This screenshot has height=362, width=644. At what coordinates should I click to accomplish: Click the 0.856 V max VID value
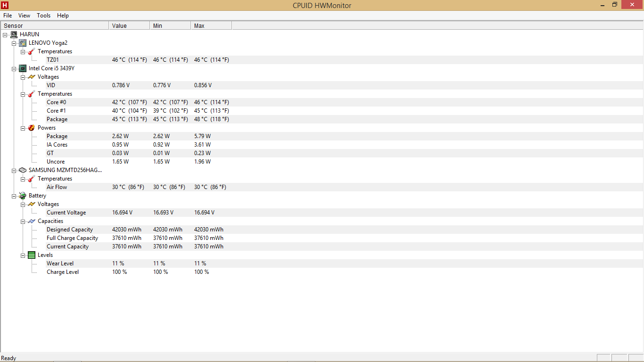click(x=203, y=85)
